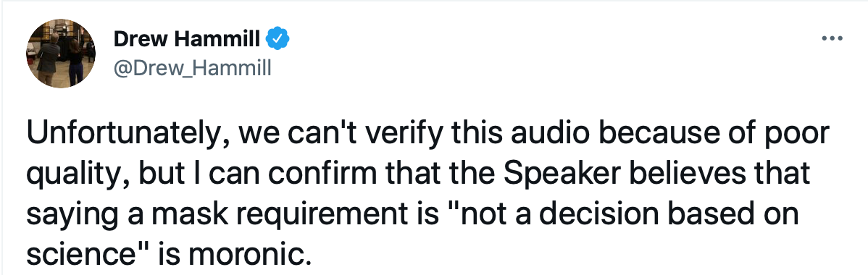Open Drew Hammill's round profile picture
The height and width of the screenshot is (275, 868).
pos(61,53)
